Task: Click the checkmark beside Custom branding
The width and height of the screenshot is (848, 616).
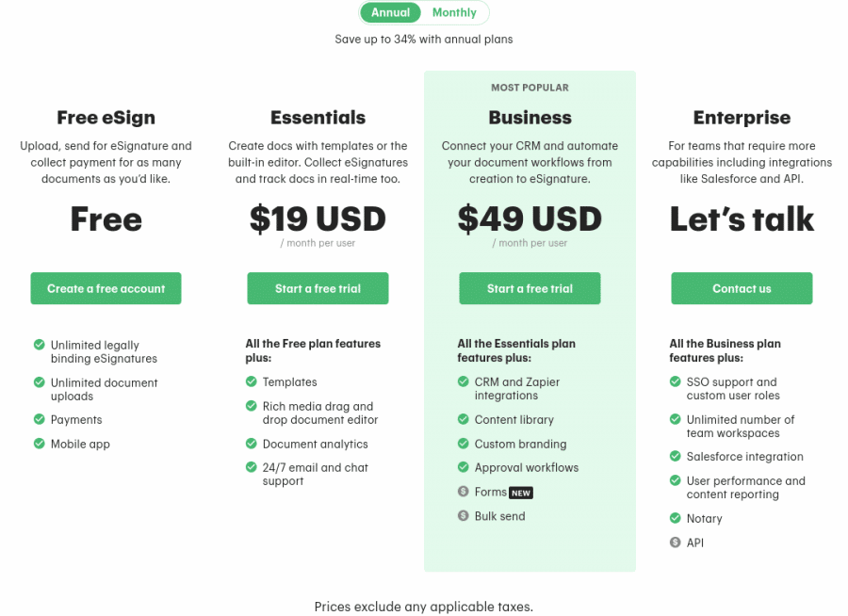Action: click(x=463, y=444)
